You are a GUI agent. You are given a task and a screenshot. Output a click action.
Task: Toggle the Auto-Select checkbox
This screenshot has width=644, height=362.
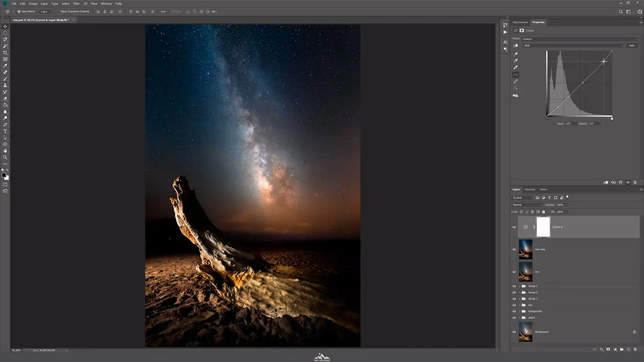(x=19, y=11)
